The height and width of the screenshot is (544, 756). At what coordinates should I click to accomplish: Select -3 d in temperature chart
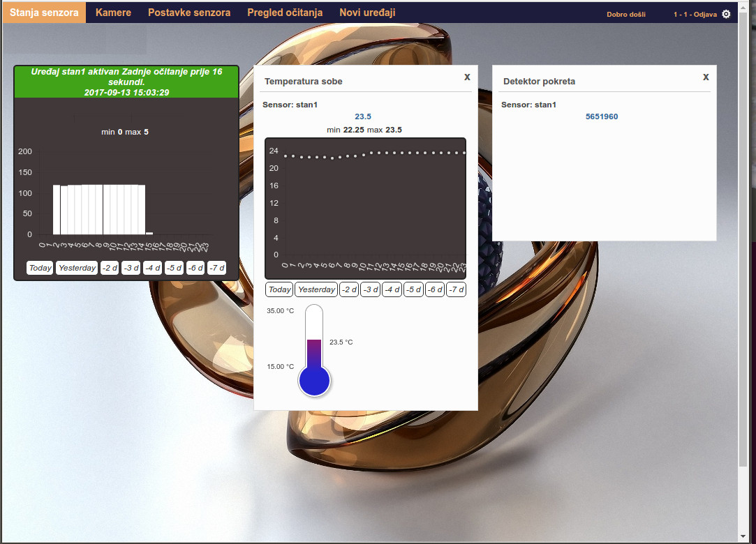click(x=370, y=289)
